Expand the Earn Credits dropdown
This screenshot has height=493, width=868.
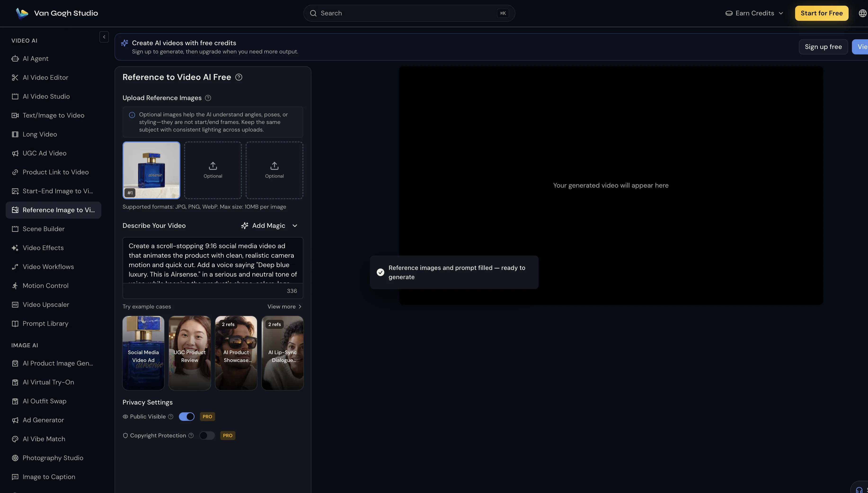tap(754, 13)
